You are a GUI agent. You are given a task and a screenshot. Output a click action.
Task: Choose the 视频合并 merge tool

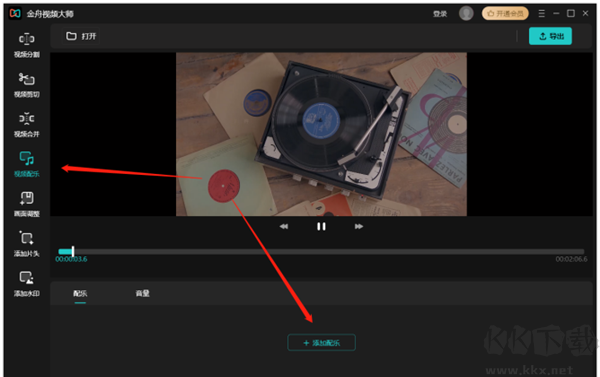(x=26, y=124)
